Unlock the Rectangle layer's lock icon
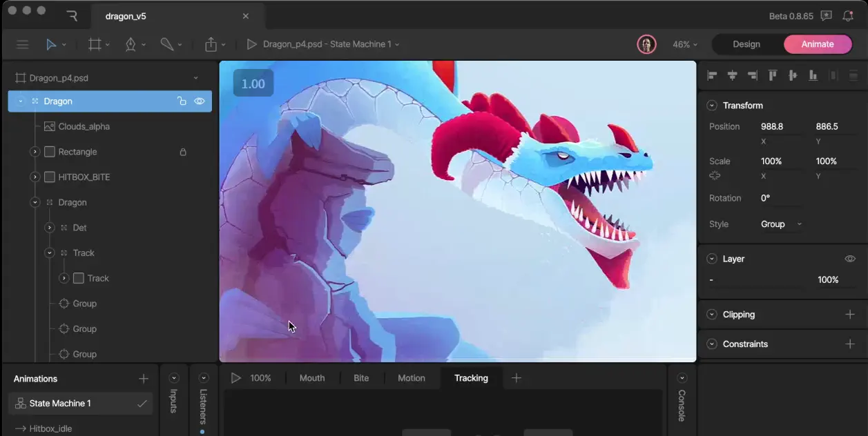 183,152
